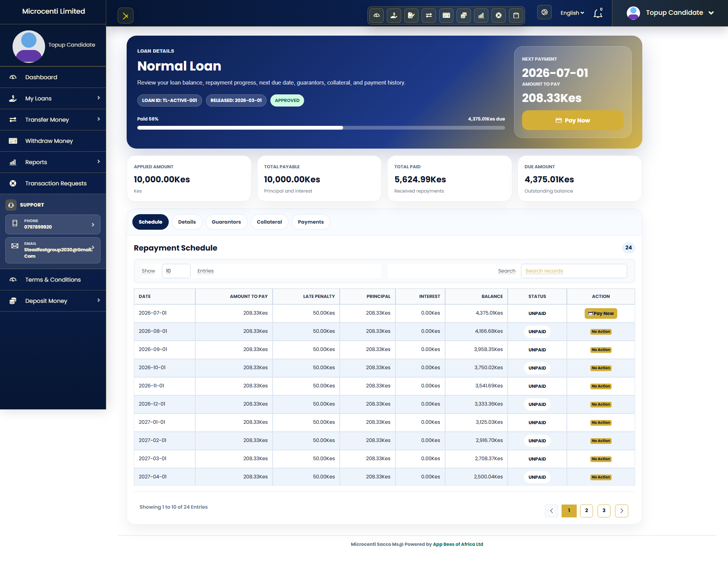Click the transfer arrows toolbar icon

click(429, 16)
